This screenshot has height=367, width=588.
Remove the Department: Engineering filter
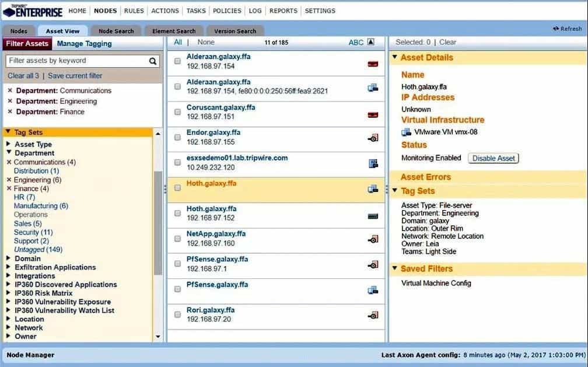10,101
